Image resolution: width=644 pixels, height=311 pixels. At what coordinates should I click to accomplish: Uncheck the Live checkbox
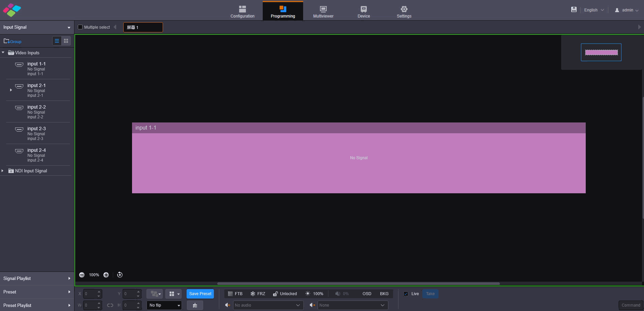coord(406,294)
